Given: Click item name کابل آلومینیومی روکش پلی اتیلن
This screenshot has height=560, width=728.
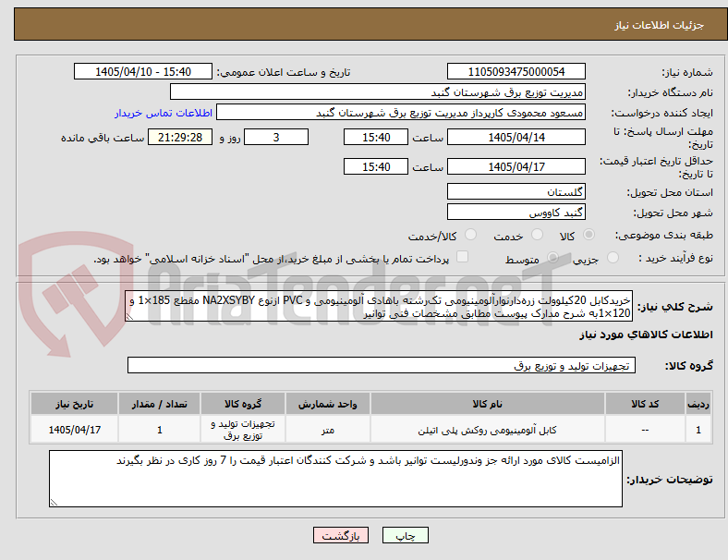Looking at the screenshot, I should 487,430.
